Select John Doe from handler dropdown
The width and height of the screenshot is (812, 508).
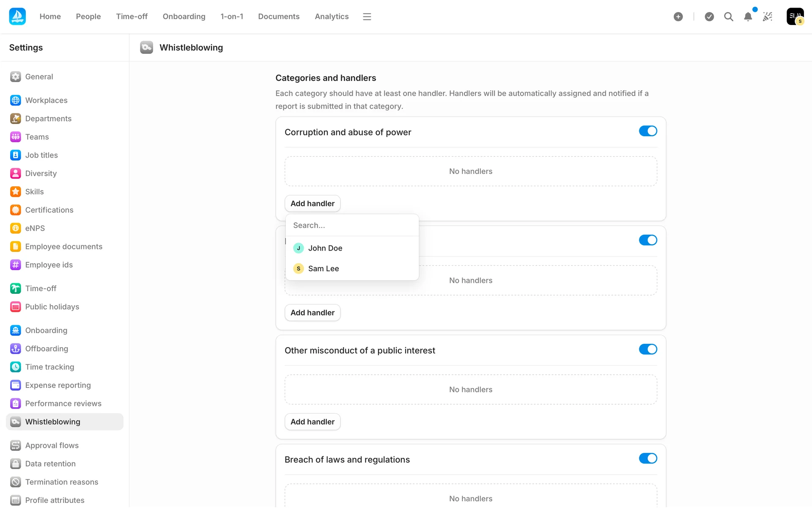click(325, 248)
